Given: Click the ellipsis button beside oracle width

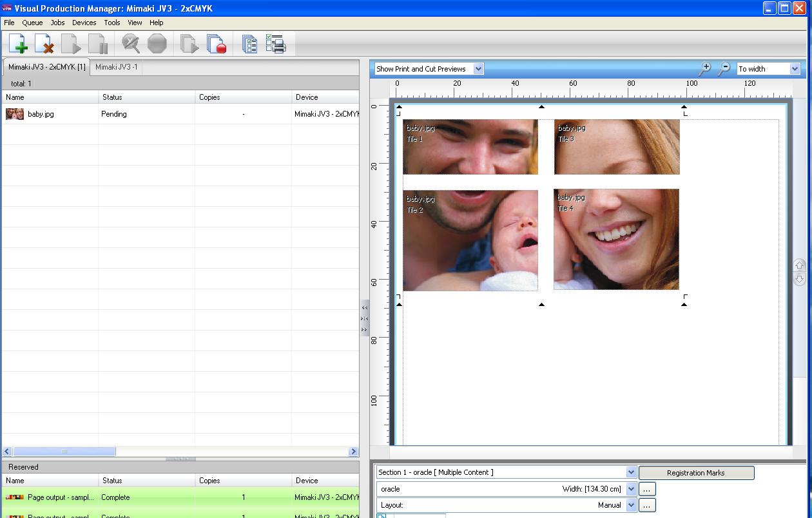Looking at the screenshot, I should click(646, 489).
